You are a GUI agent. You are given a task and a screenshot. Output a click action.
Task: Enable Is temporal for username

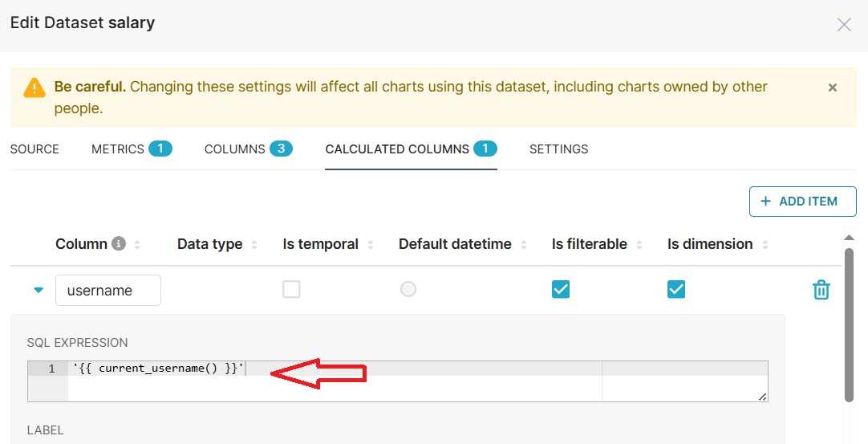pos(291,289)
